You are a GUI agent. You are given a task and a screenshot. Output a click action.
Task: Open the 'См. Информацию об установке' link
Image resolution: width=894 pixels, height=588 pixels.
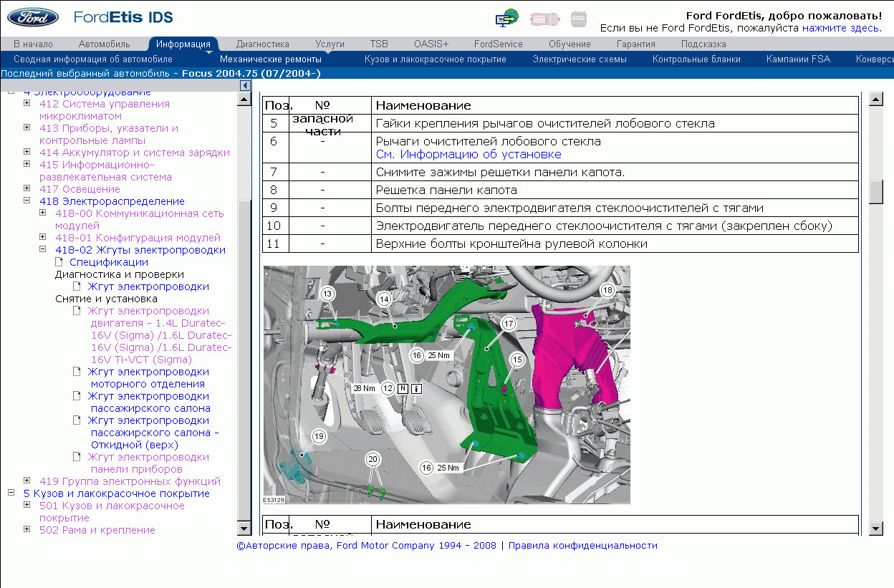468,154
